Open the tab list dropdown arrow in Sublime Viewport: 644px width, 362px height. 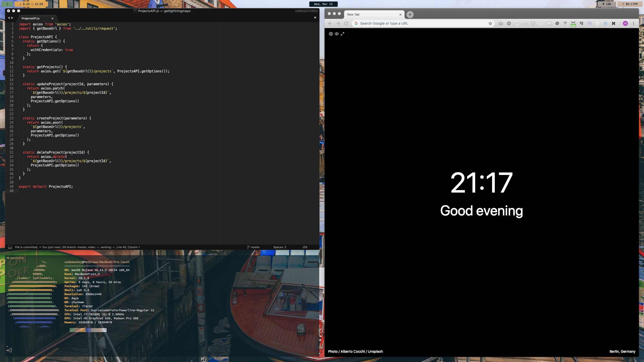click(315, 18)
